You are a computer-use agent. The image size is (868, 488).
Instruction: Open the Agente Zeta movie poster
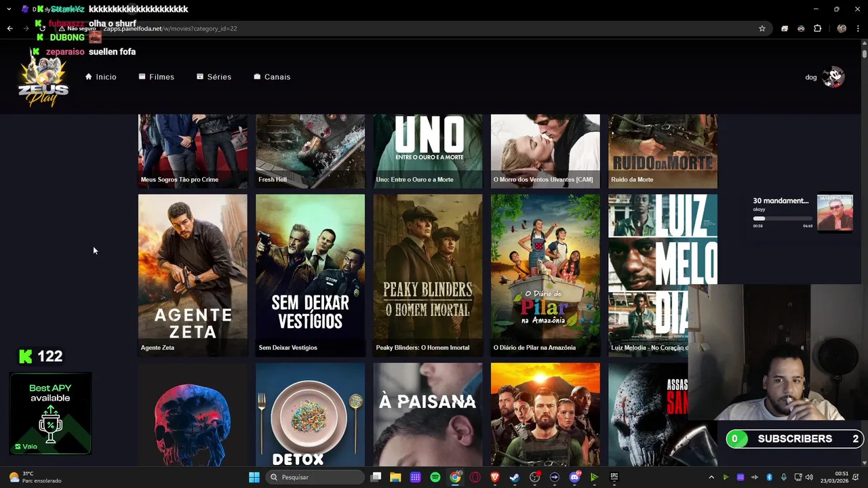[193, 274]
